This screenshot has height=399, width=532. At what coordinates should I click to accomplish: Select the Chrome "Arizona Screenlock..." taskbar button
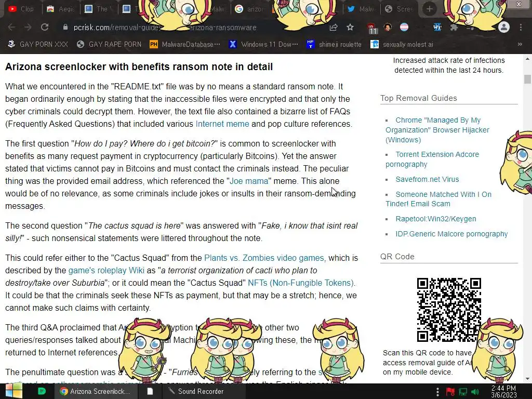click(96, 391)
